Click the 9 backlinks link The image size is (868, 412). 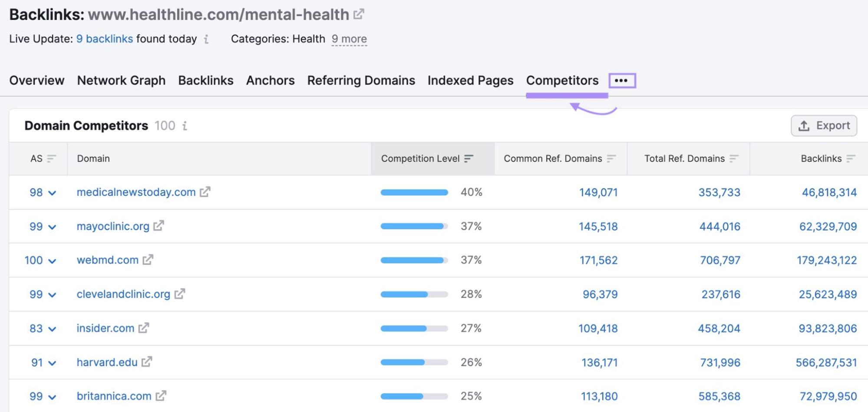(105, 39)
